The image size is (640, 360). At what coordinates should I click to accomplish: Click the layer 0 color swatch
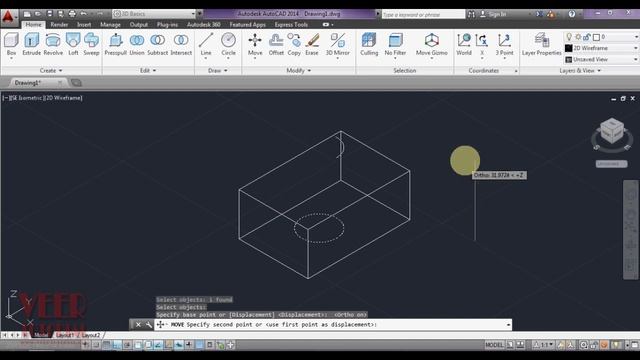[596, 37]
